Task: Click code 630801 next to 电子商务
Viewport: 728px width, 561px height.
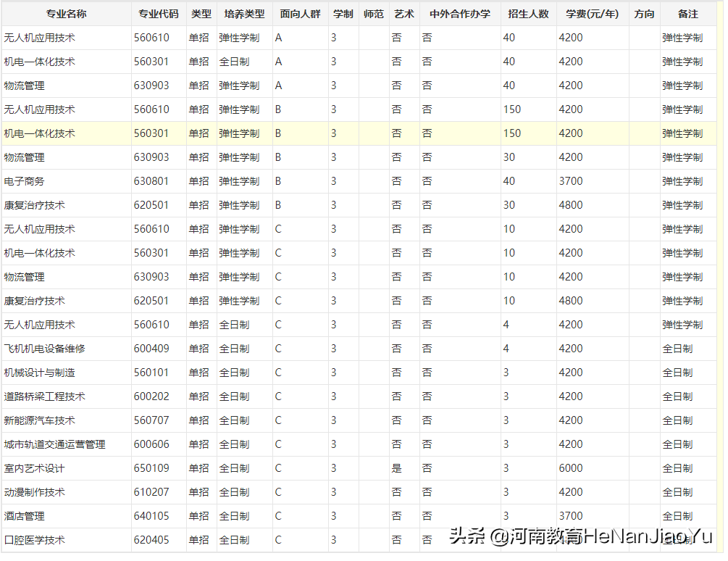Action: (152, 181)
